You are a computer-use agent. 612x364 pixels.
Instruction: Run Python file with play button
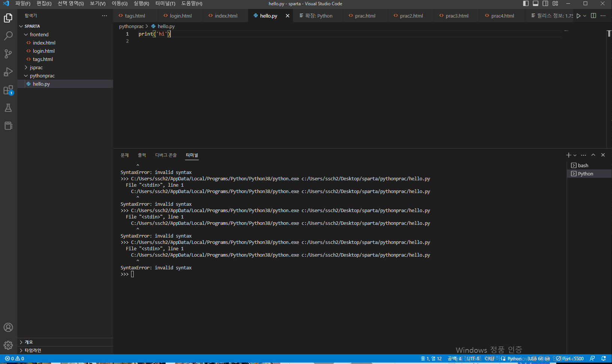579,16
